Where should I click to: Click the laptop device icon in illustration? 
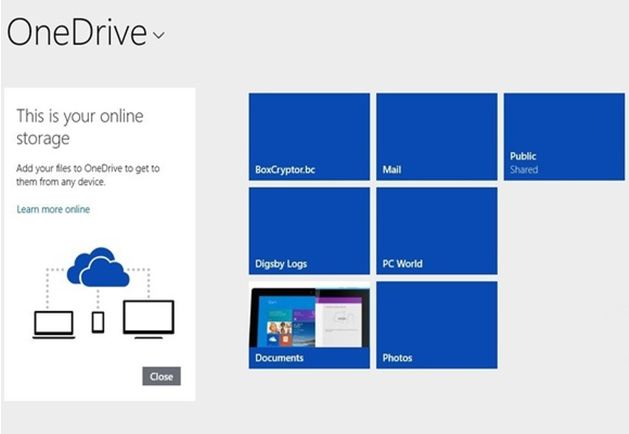[x=54, y=324]
